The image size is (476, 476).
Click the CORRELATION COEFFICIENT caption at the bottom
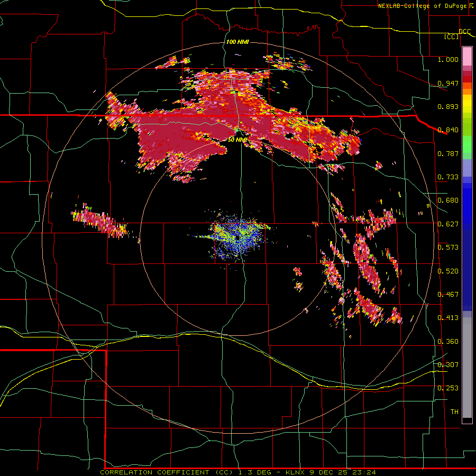[237, 472]
